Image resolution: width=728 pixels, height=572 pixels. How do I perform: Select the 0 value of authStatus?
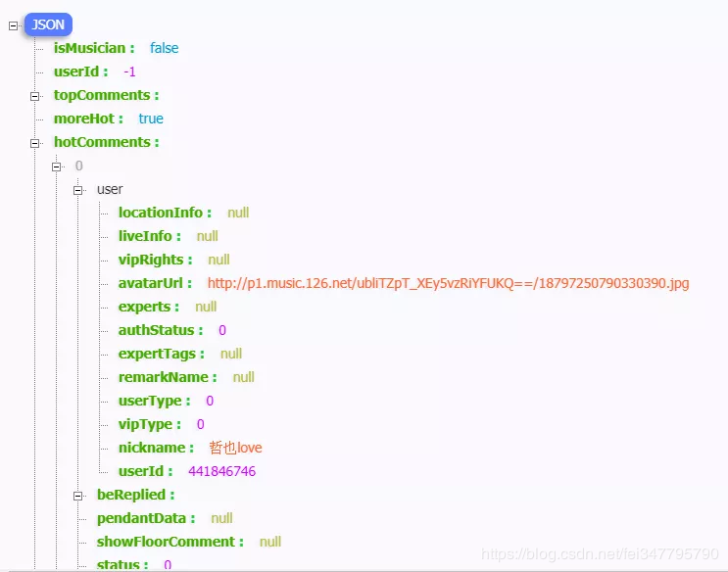point(222,330)
